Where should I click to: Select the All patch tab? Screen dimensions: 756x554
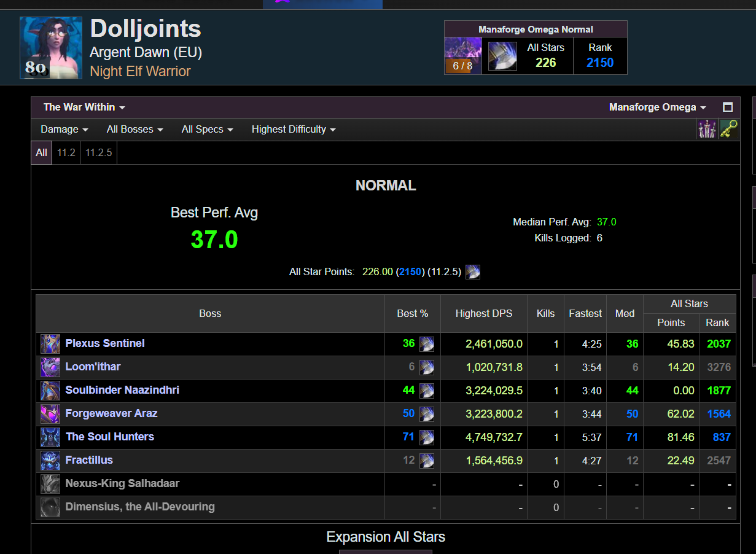[x=41, y=153]
